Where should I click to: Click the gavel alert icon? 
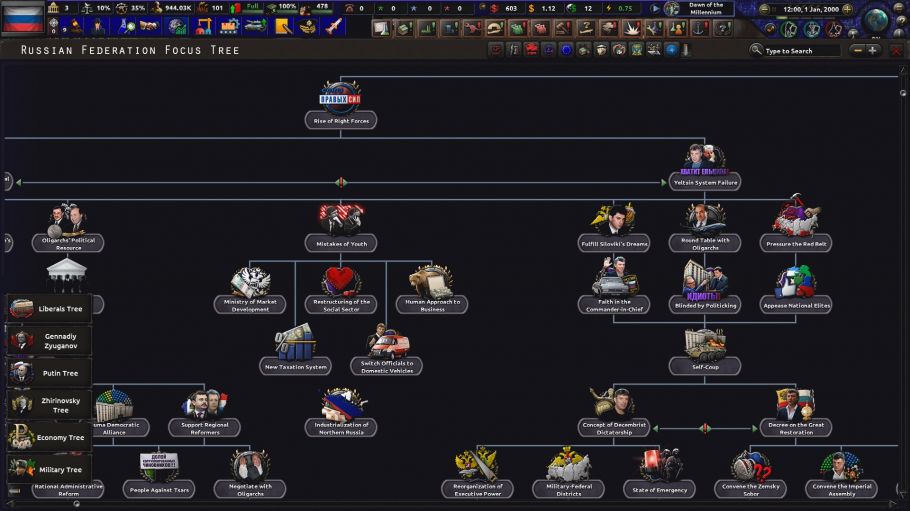click(563, 28)
